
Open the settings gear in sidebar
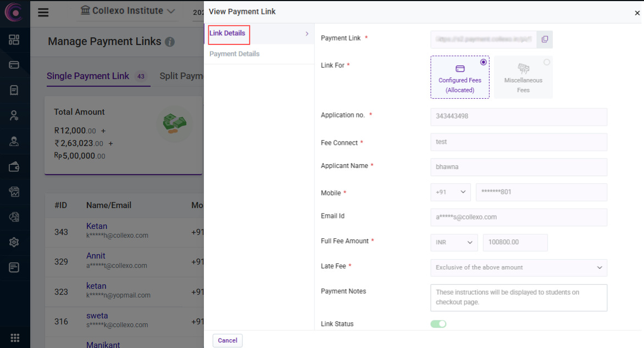tap(14, 242)
